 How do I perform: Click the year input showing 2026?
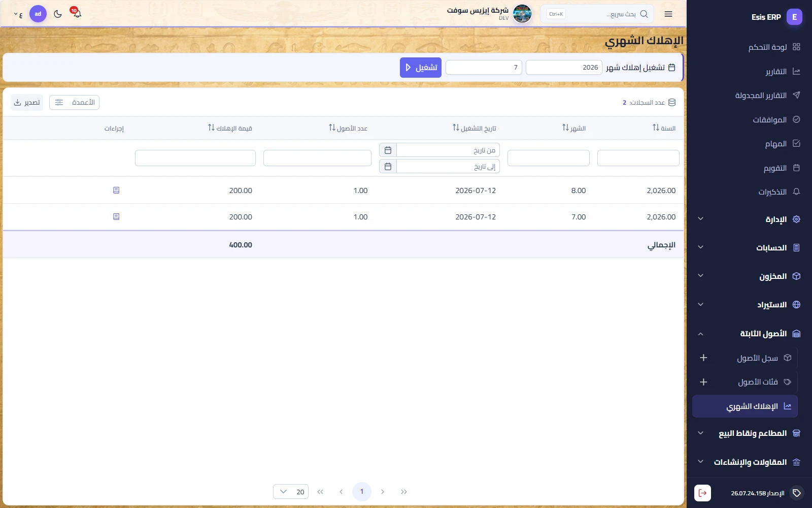pos(564,68)
